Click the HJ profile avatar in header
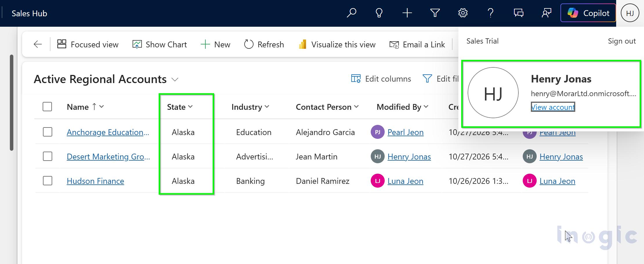Viewport: 644px width, 264px height. (630, 13)
